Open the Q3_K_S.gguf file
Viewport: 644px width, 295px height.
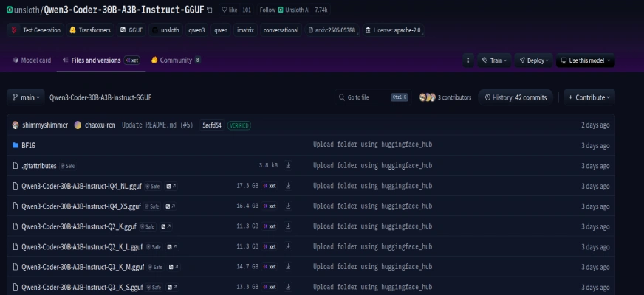click(82, 287)
